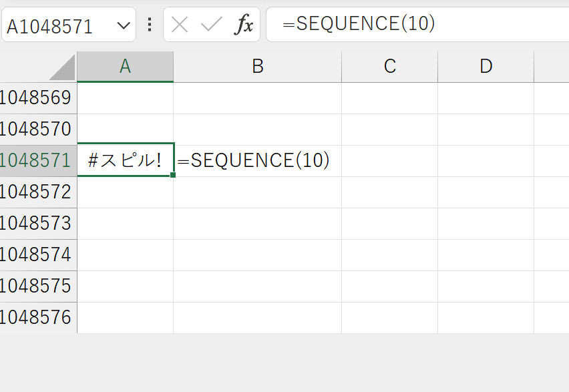Select column C header
The height and width of the screenshot is (392, 569).
click(390, 66)
